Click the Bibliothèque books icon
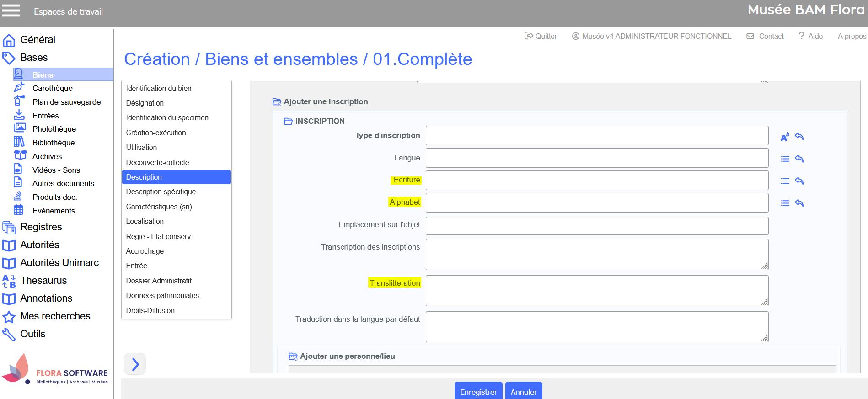 point(19,142)
